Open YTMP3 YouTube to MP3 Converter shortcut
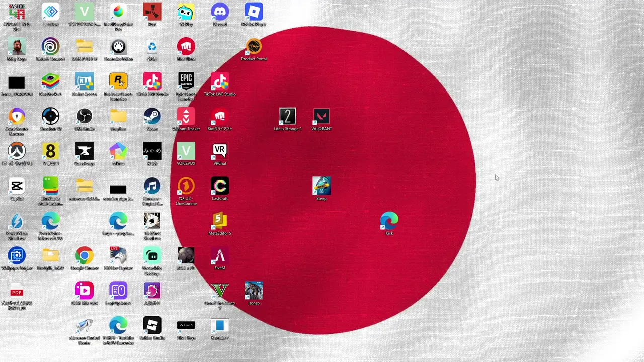This screenshot has width=644, height=362. click(118, 325)
